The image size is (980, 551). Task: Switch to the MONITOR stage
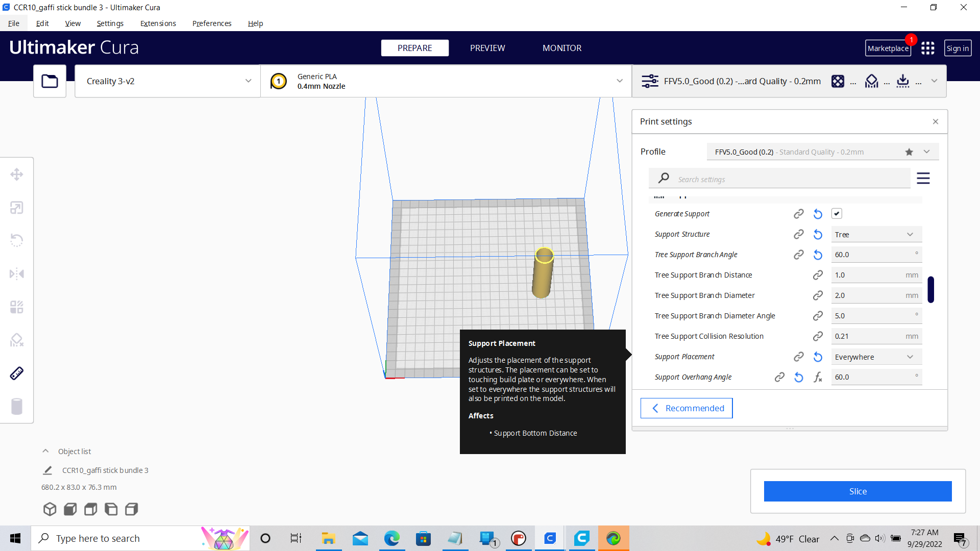[562, 48]
